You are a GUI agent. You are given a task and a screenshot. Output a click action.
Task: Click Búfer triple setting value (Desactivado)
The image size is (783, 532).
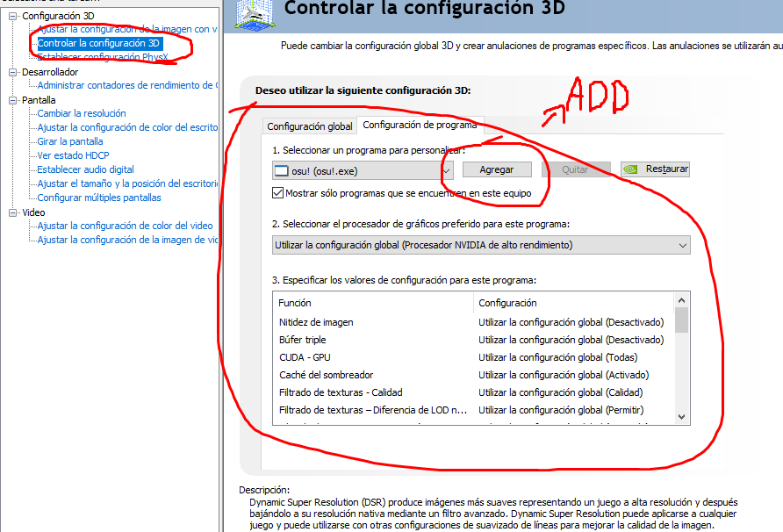pyautogui.click(x=571, y=340)
